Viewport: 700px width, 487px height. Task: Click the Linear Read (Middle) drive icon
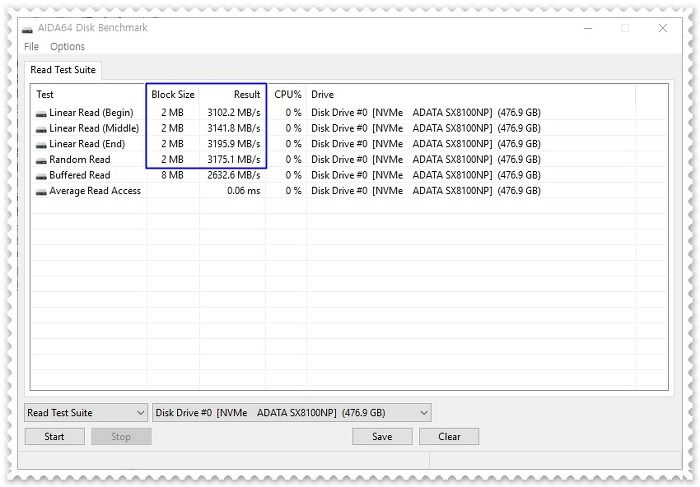[x=41, y=129]
